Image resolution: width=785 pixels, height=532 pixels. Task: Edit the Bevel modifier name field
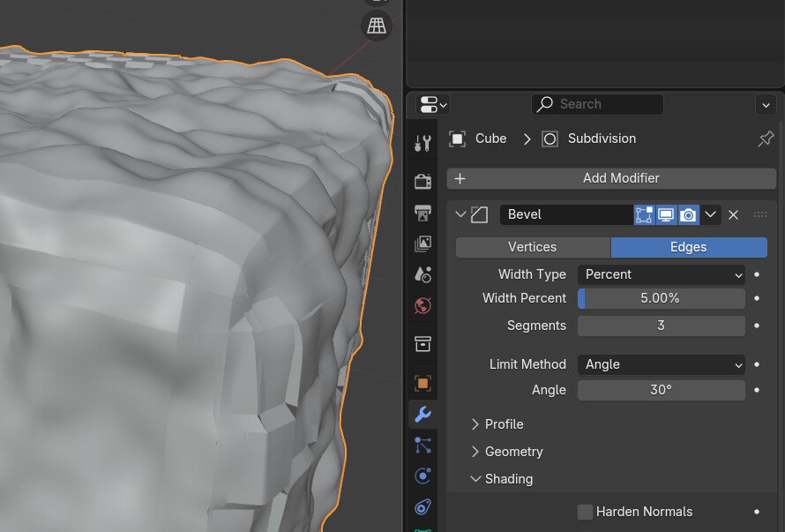click(566, 214)
